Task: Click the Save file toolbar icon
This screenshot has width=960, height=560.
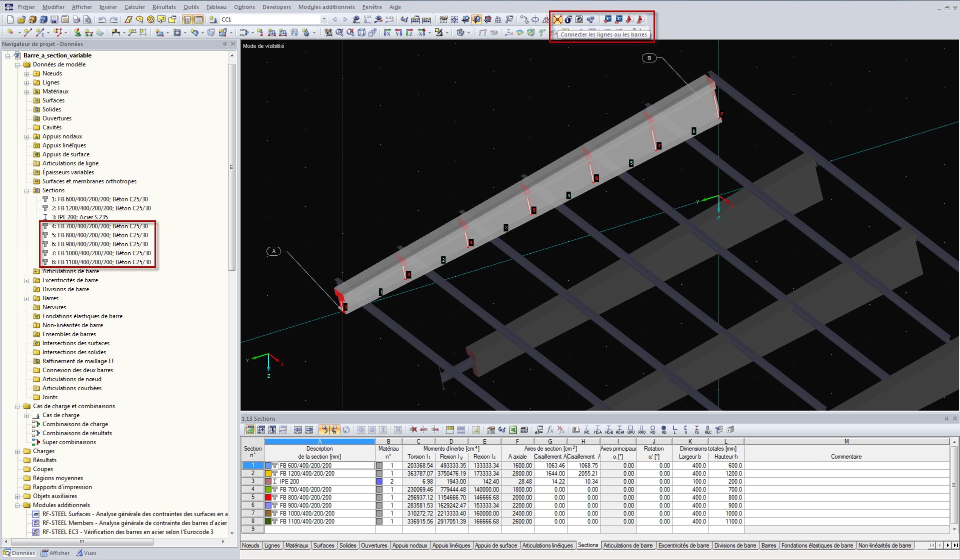Action: point(54,19)
